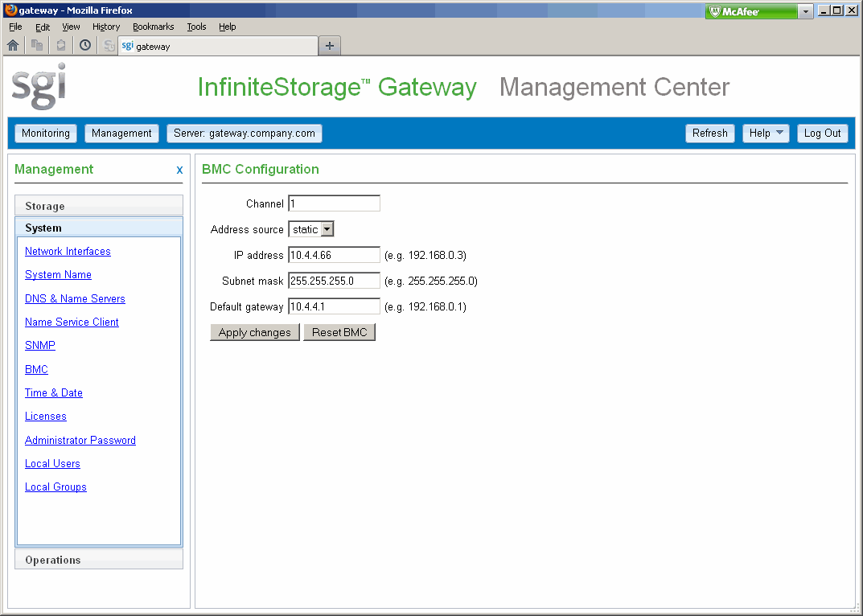Click the Address source label

[x=247, y=229]
